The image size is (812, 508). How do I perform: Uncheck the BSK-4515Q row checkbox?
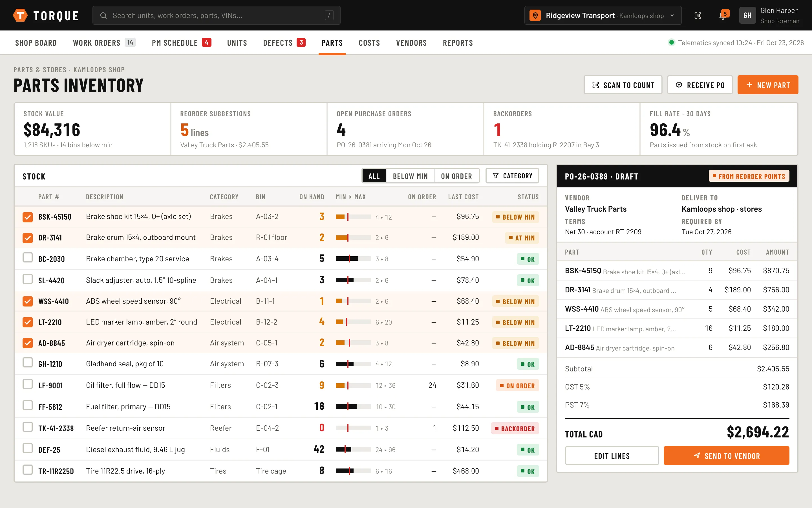[28, 217]
